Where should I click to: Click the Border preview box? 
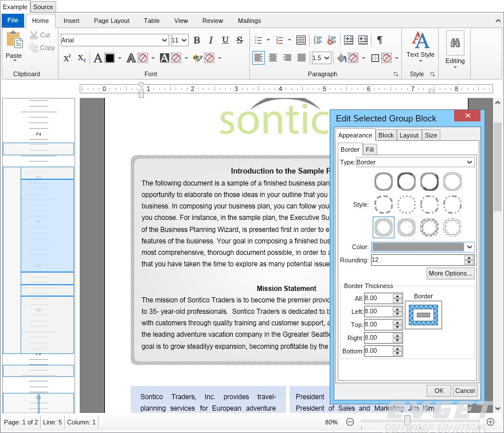click(423, 315)
